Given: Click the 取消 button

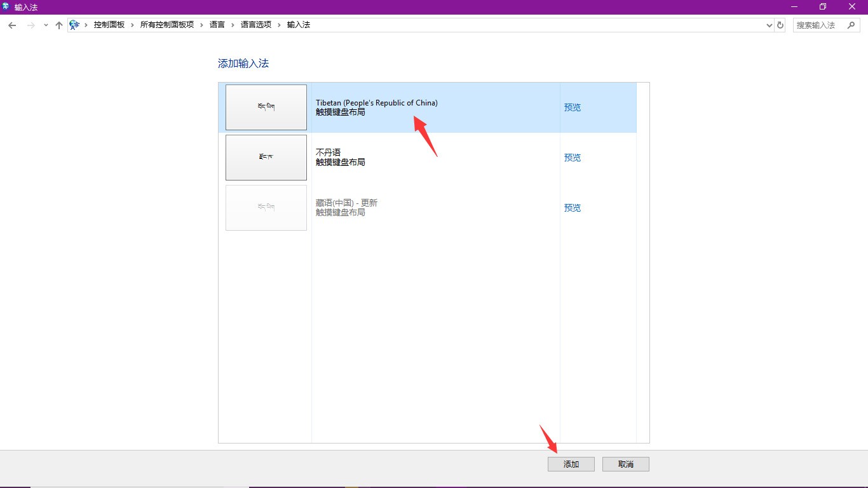Looking at the screenshot, I should pos(625,464).
